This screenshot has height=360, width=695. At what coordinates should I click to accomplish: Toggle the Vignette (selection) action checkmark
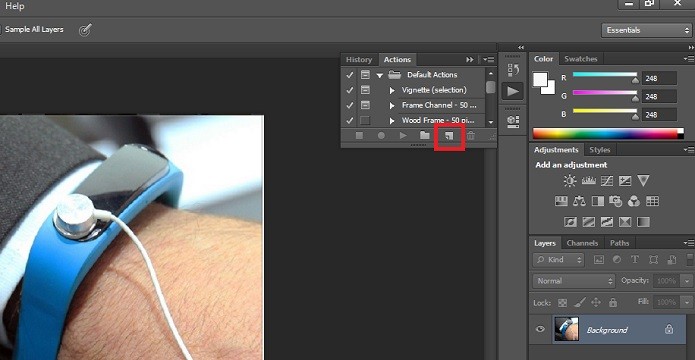(350, 90)
